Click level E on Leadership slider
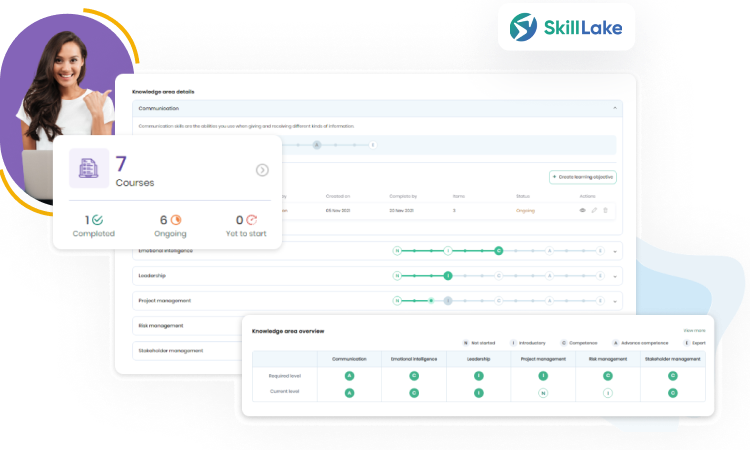This screenshot has width=750, height=450. pos(600,276)
